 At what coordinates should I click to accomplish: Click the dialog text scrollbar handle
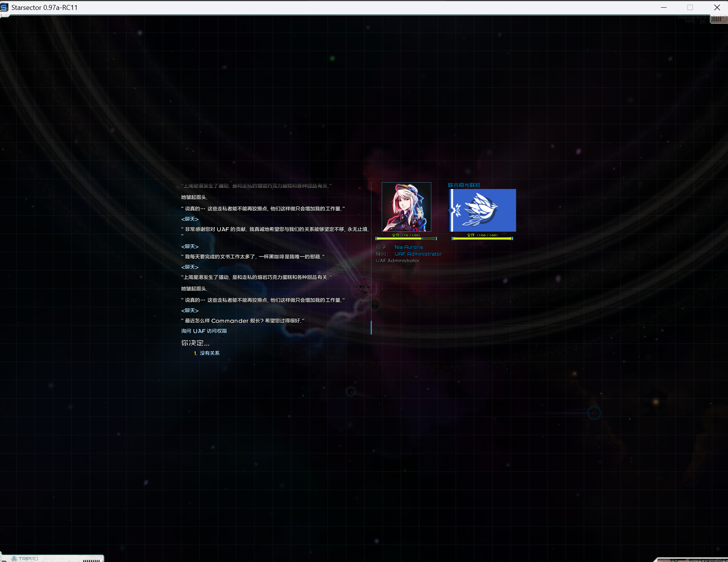(371, 328)
